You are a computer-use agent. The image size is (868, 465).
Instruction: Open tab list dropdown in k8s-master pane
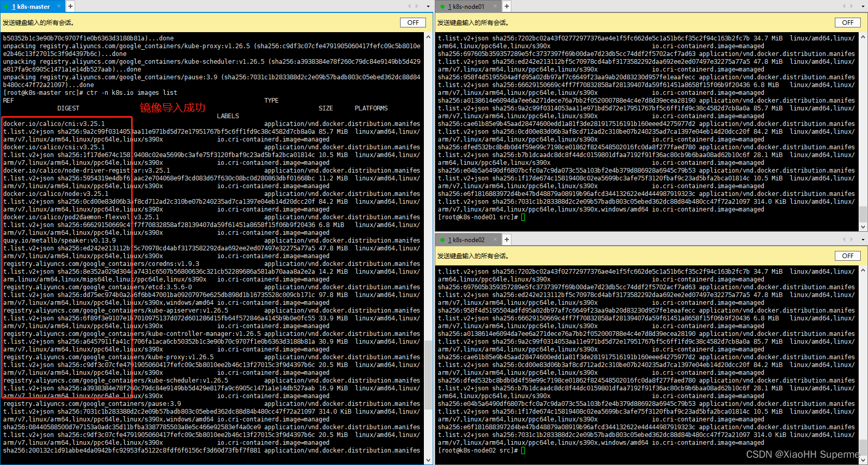428,7
